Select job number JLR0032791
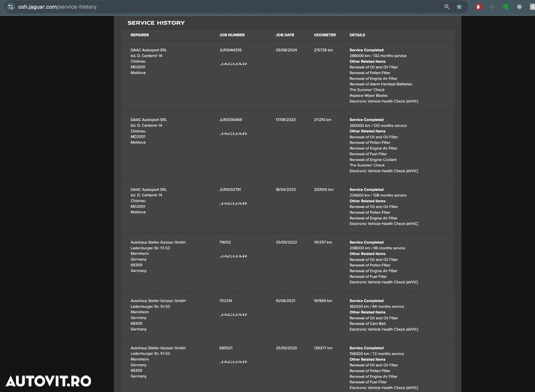Viewport: 535px width, 392px height. (x=230, y=189)
